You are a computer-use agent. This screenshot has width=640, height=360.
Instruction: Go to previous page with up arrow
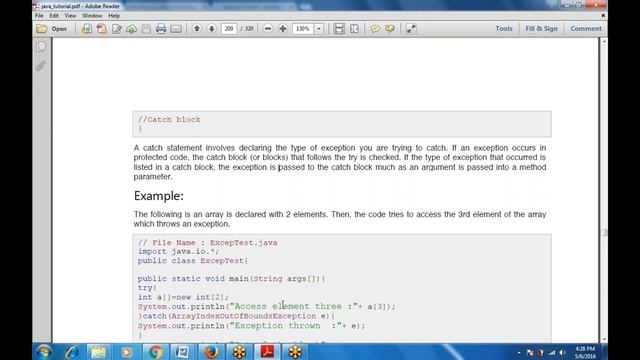(x=197, y=29)
